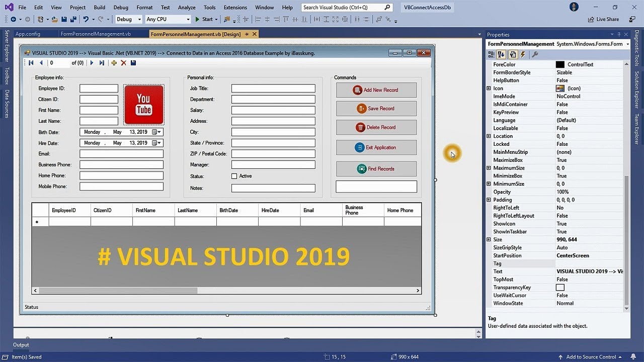Viewport: 644px width, 362px height.
Task: Open the Toolbox side tab
Action: [7, 76]
